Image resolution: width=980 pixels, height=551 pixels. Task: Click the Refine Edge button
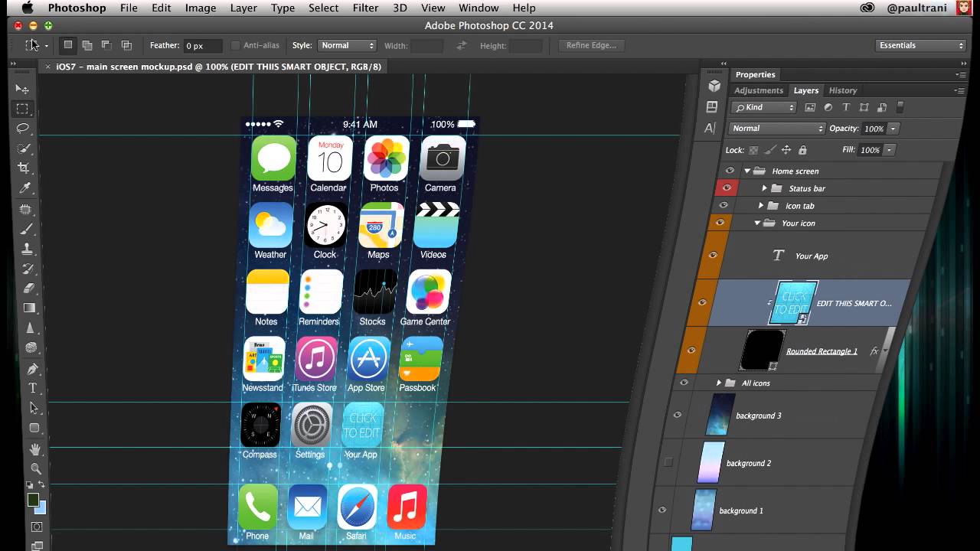591,45
